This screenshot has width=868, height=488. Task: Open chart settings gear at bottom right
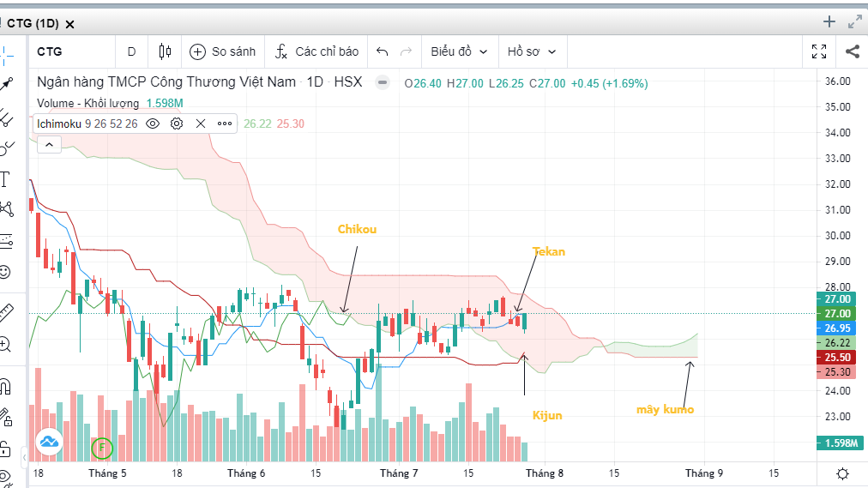click(x=842, y=473)
